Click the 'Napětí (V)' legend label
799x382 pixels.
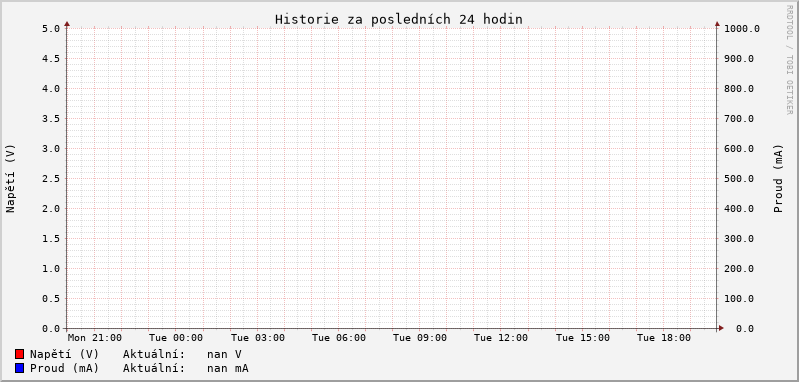coord(64,354)
